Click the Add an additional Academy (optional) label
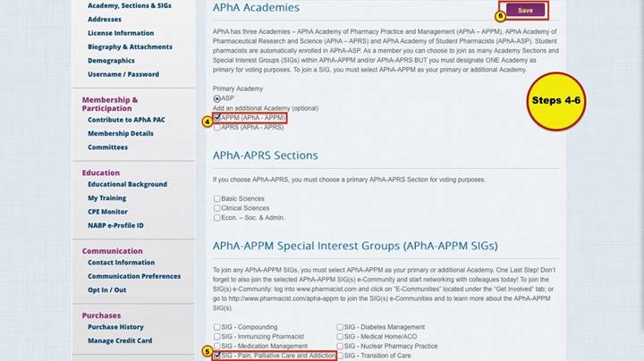644x361 pixels. (x=266, y=109)
